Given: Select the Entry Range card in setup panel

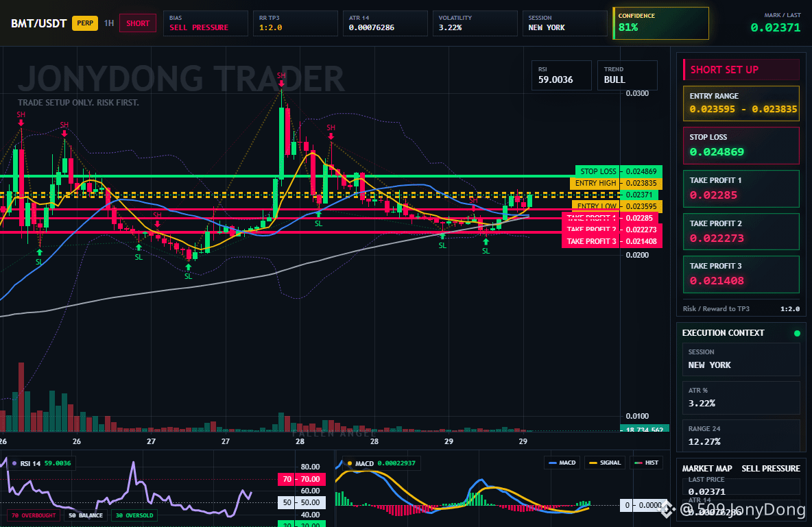Looking at the screenshot, I should [x=741, y=103].
